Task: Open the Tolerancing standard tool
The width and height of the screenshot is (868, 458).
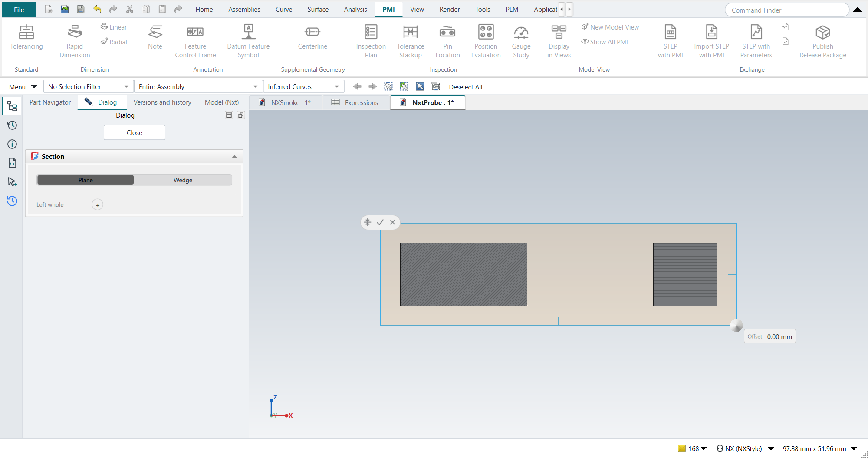Action: tap(26, 38)
